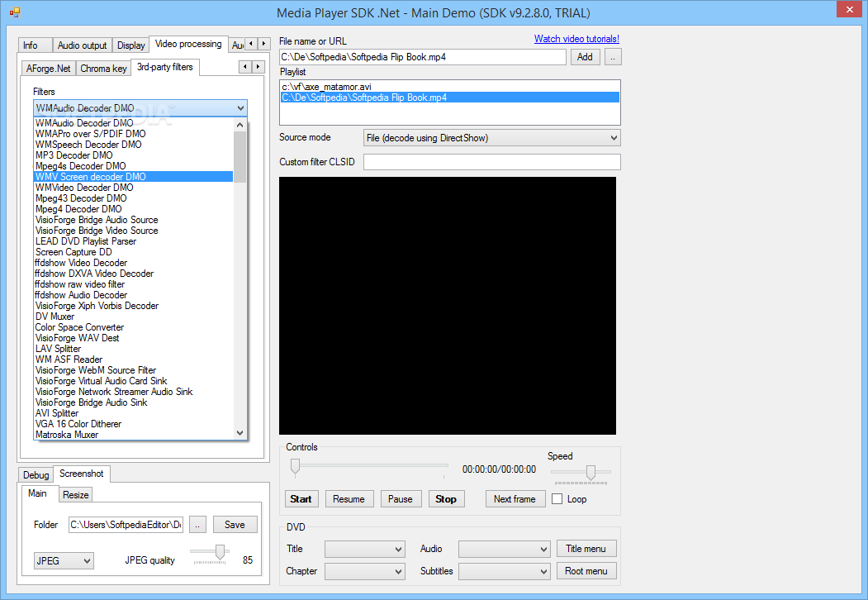Click right arrow of inner filter tabs

pos(258,66)
